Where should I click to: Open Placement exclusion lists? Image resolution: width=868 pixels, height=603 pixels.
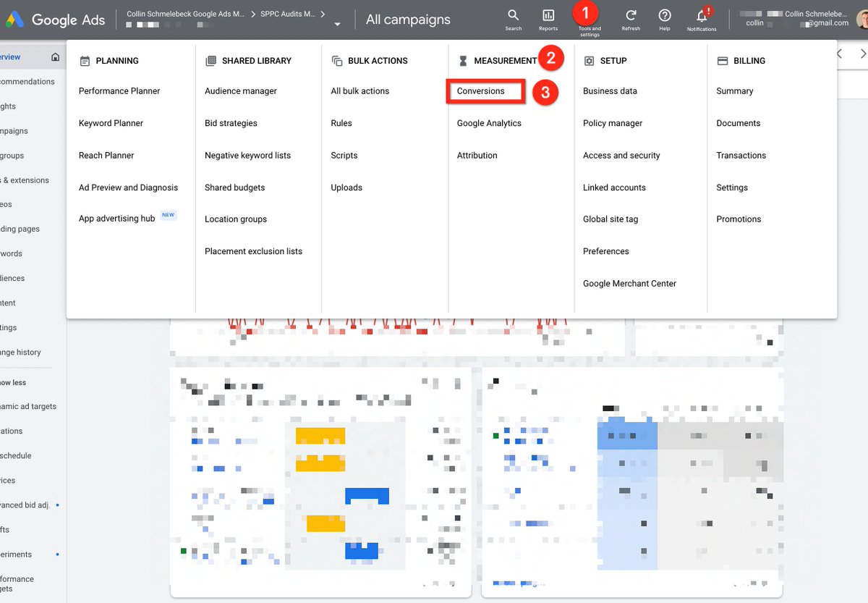pos(253,251)
